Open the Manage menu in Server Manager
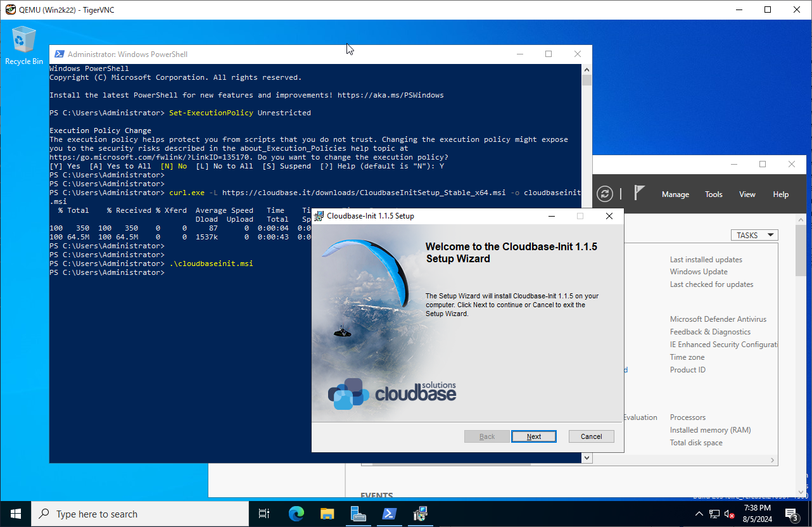 [675, 194]
